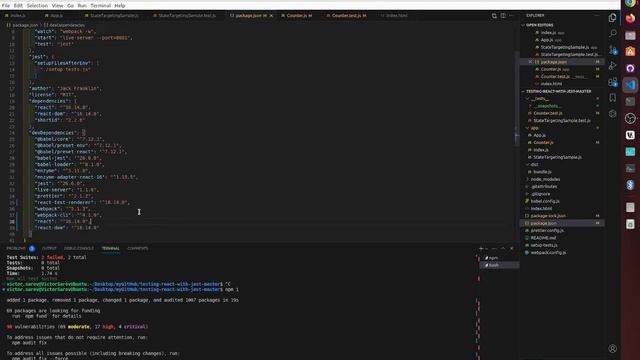Show the Output panel tab
Image resolution: width=640 pixels, height=360 pixels.
[x=49, y=248]
